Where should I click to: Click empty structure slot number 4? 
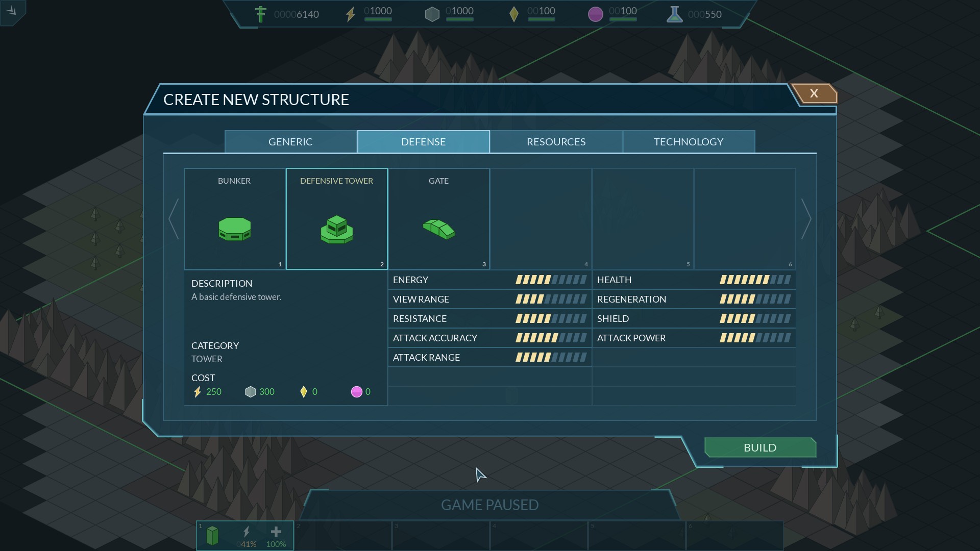[x=541, y=219]
